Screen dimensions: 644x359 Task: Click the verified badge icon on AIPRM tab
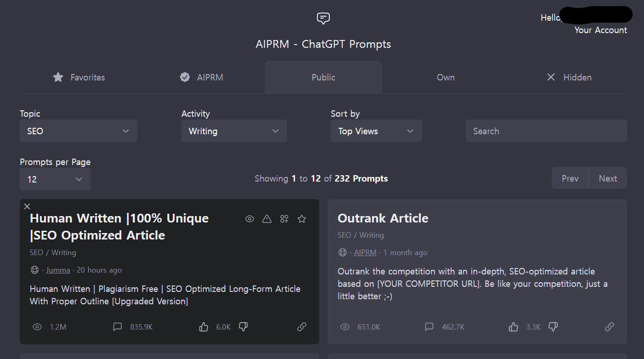pos(185,77)
